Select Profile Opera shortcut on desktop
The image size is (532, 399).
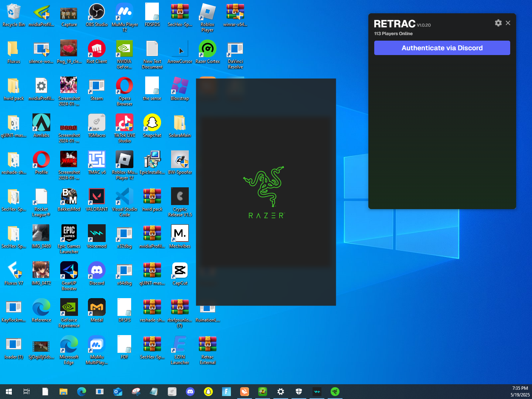pyautogui.click(x=41, y=163)
